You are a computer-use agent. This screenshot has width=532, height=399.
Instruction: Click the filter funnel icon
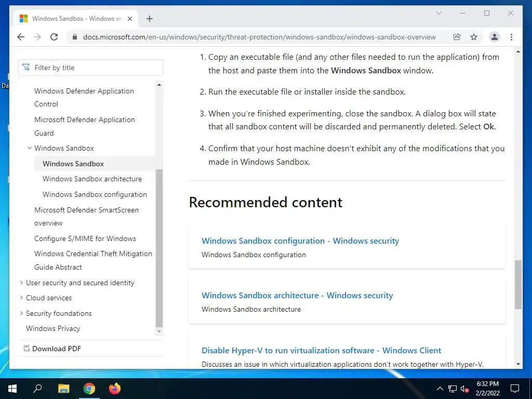click(x=26, y=68)
